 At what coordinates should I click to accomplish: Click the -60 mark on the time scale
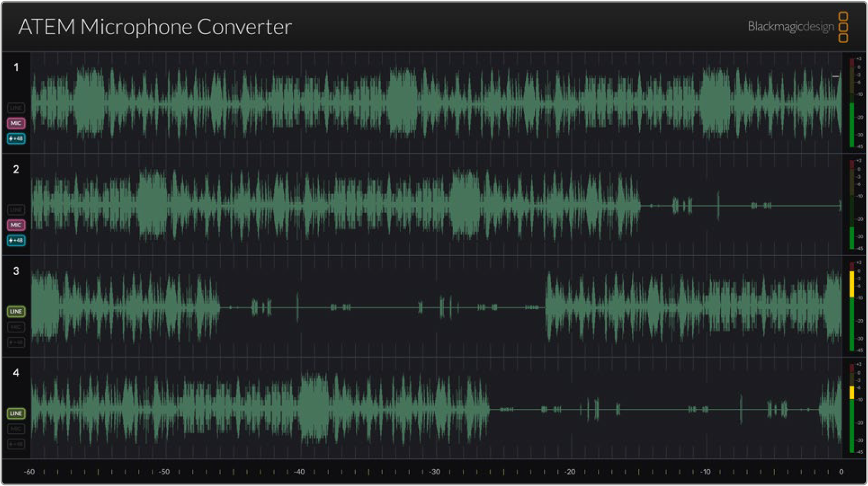29,472
